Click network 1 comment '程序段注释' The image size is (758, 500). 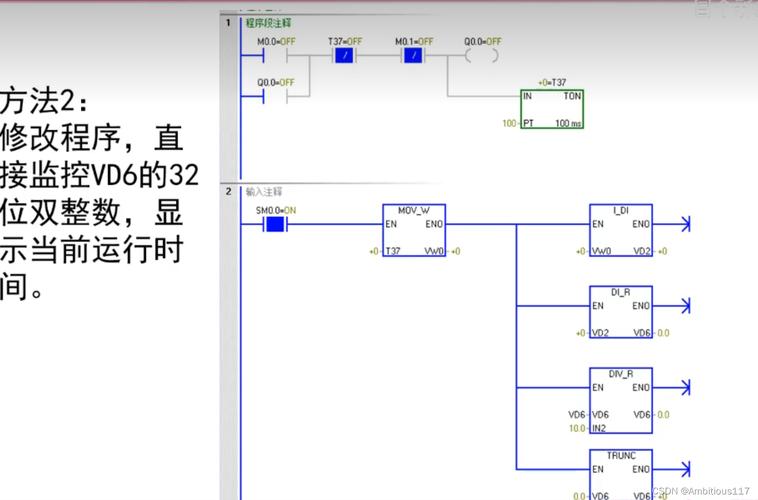tap(268, 23)
